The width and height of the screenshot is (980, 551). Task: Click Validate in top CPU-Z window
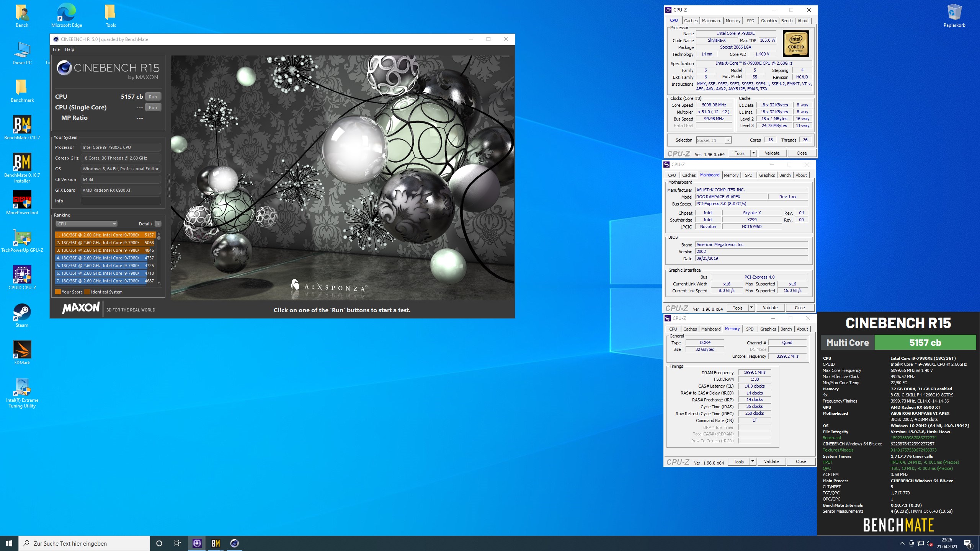coord(772,153)
